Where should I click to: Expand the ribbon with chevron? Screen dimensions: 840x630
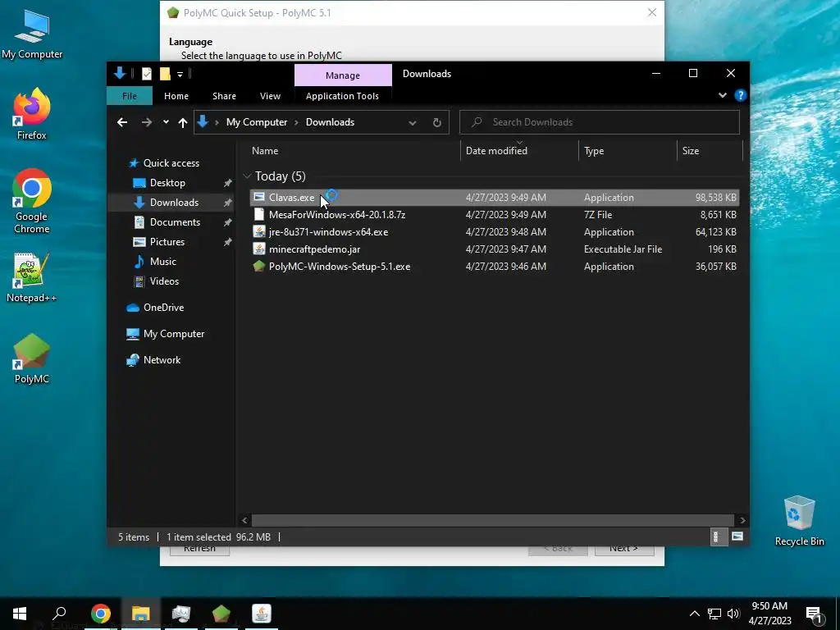click(x=723, y=95)
